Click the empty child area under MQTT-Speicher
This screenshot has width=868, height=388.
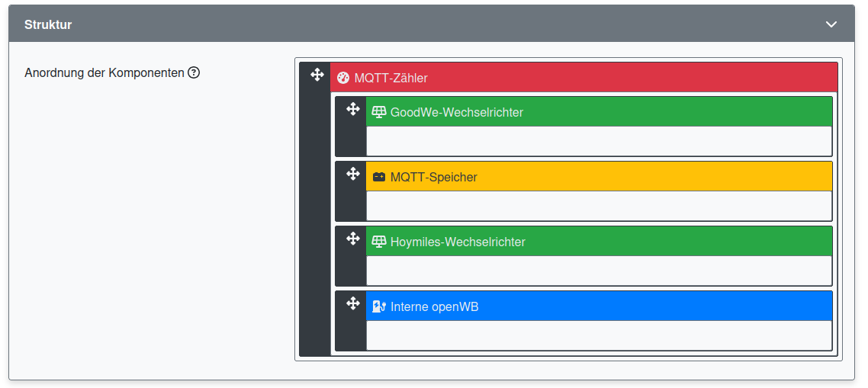click(599, 206)
